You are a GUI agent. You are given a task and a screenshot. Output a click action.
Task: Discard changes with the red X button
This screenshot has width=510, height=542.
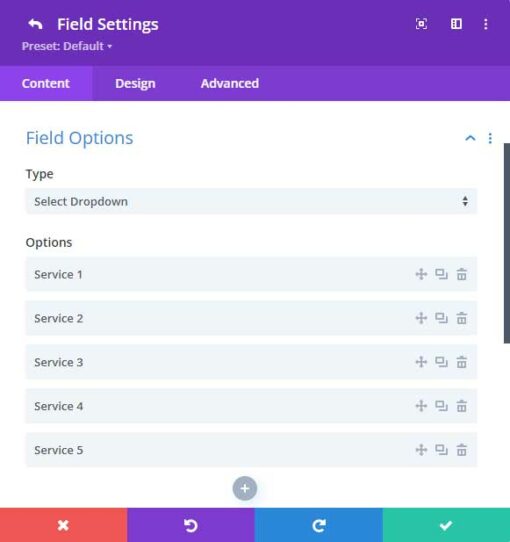[x=64, y=525]
